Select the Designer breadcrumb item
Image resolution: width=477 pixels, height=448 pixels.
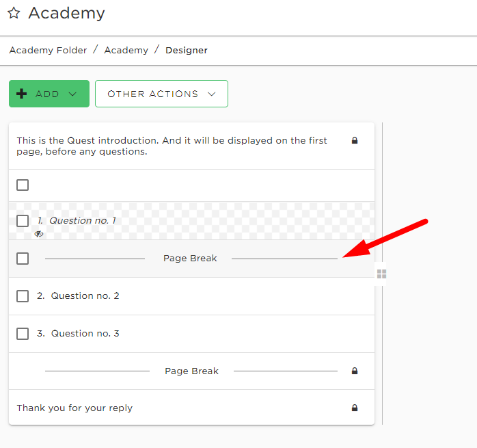click(187, 50)
